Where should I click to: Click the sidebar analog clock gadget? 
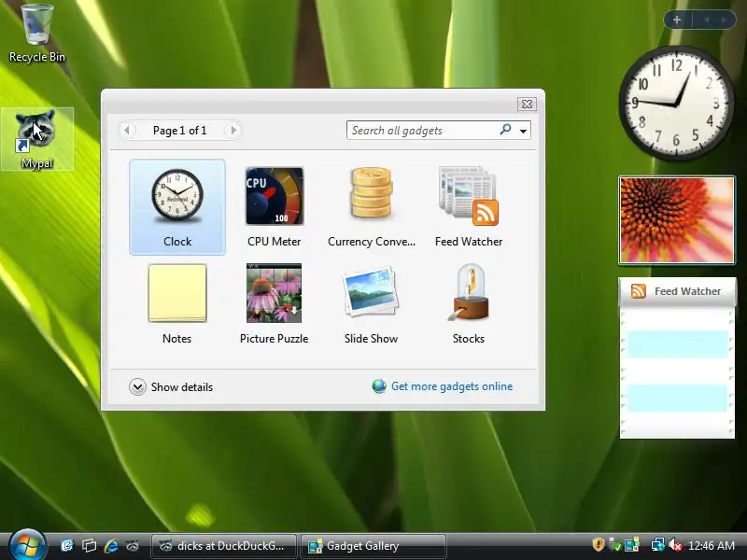click(676, 103)
